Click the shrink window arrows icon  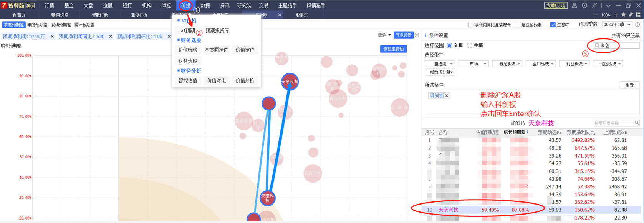[594, 5]
